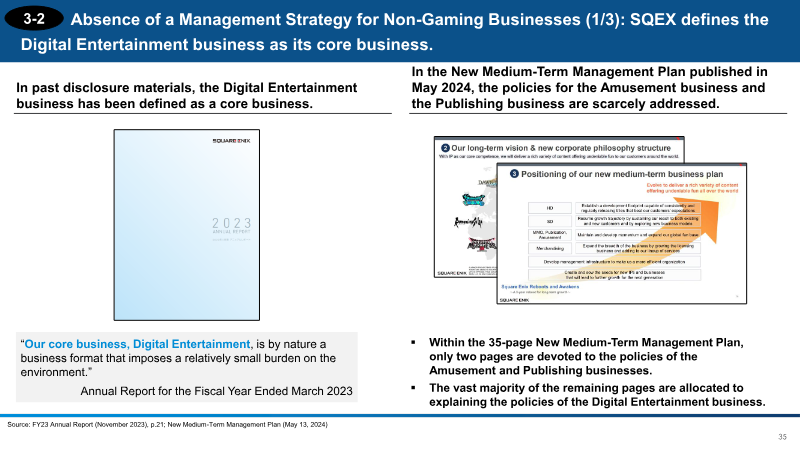This screenshot has height=450, width=800.
Task: Click 'Square Enix Reboots and Awakens' blue text
Action: [x=540, y=287]
